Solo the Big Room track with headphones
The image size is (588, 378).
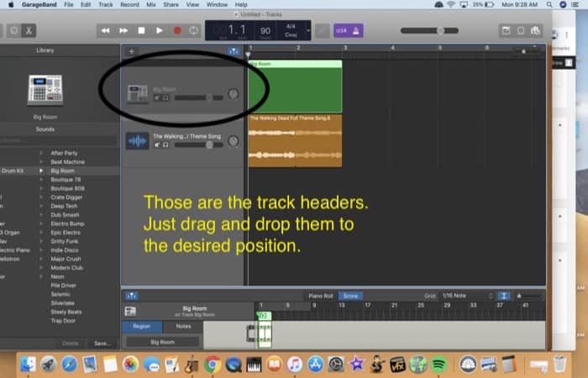coord(165,98)
